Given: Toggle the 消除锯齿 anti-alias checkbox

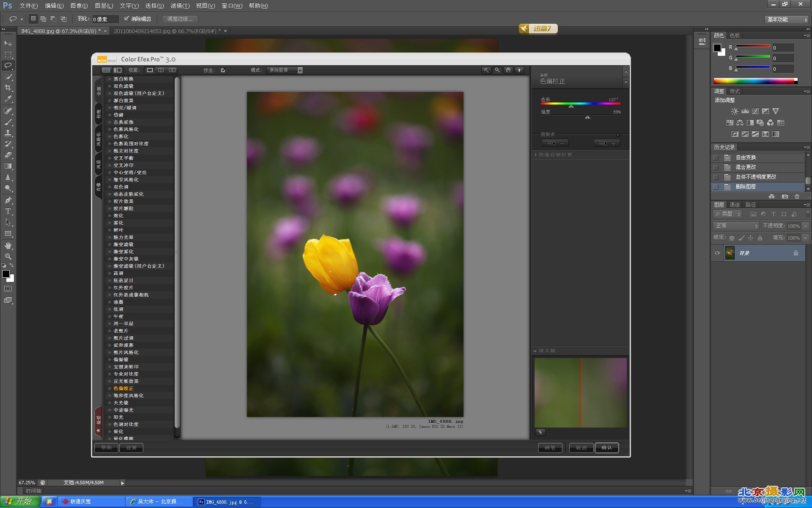Looking at the screenshot, I should coord(126,19).
